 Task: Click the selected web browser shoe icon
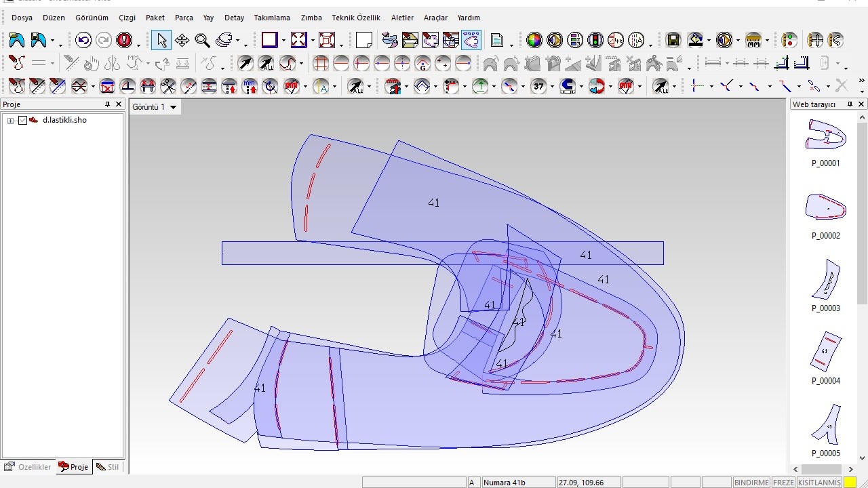point(471,41)
